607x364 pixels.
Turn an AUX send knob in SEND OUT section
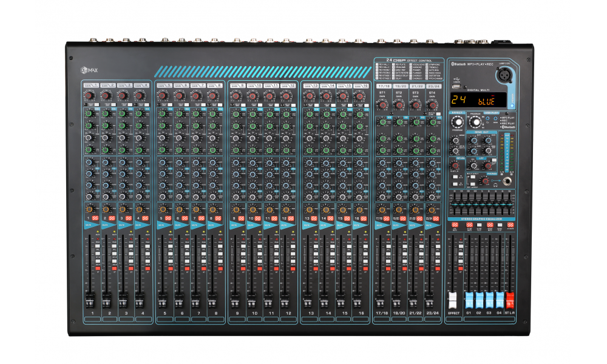point(473,141)
